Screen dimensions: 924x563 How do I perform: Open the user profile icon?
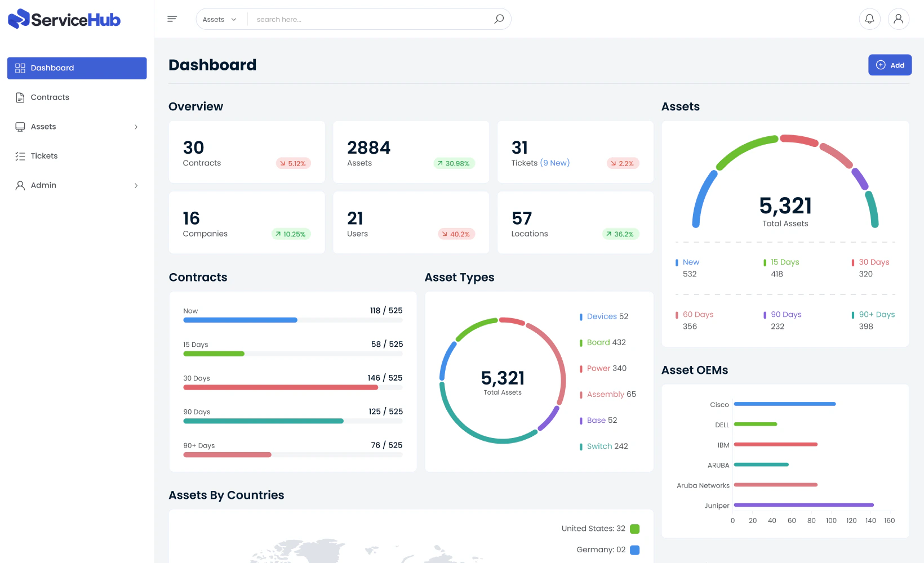tap(899, 19)
